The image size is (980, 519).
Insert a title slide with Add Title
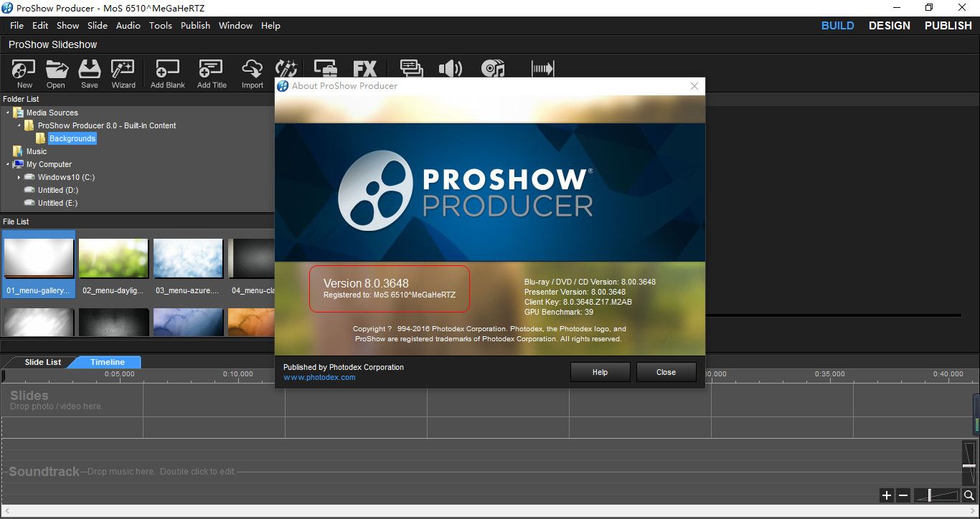click(212, 74)
